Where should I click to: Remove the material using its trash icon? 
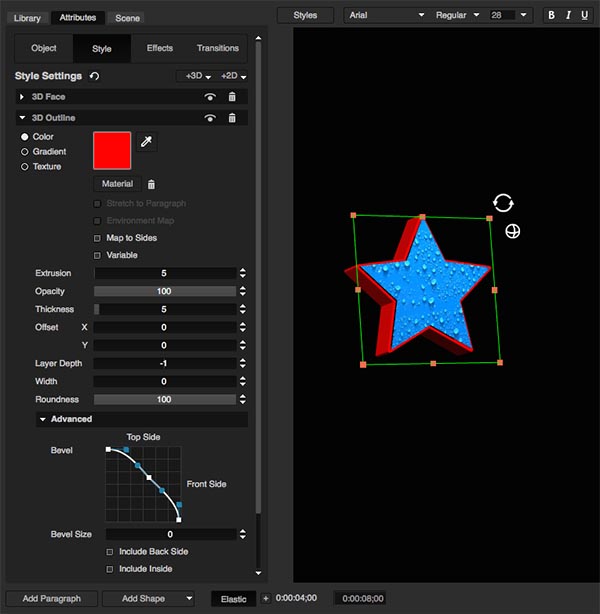[151, 184]
